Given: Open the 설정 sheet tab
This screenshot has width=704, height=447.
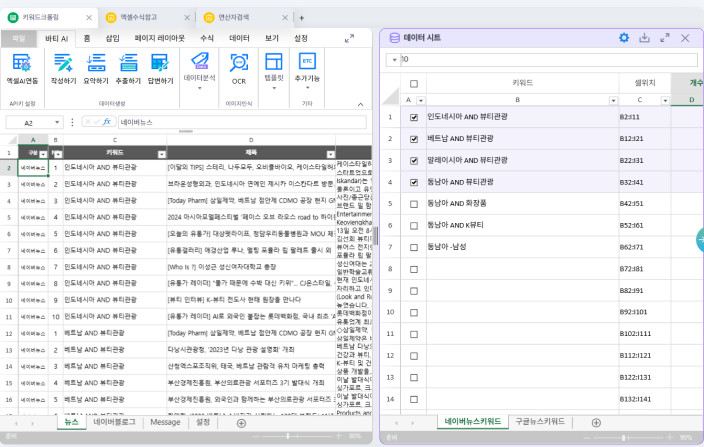Looking at the screenshot, I should coord(203,422).
